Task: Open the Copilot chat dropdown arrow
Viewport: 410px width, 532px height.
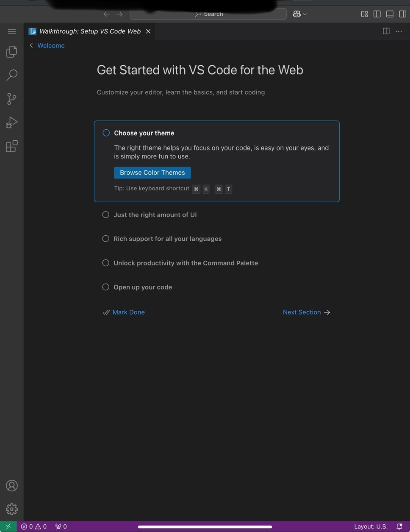Action: click(305, 14)
